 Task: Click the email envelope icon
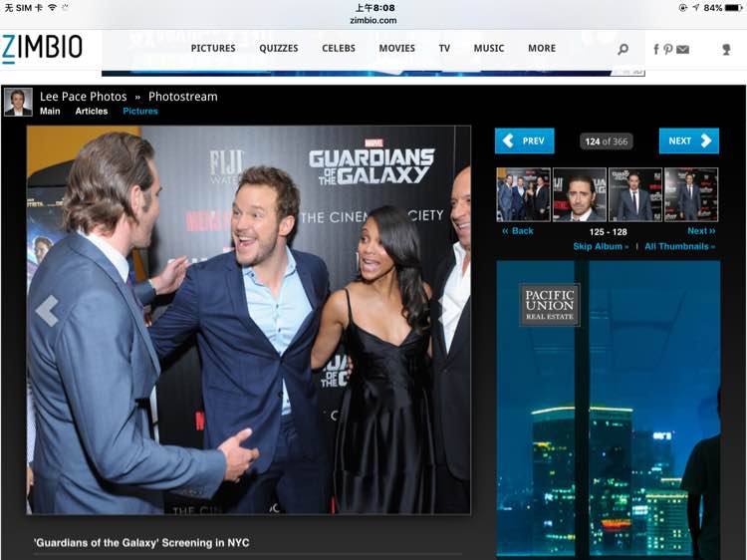point(682,49)
